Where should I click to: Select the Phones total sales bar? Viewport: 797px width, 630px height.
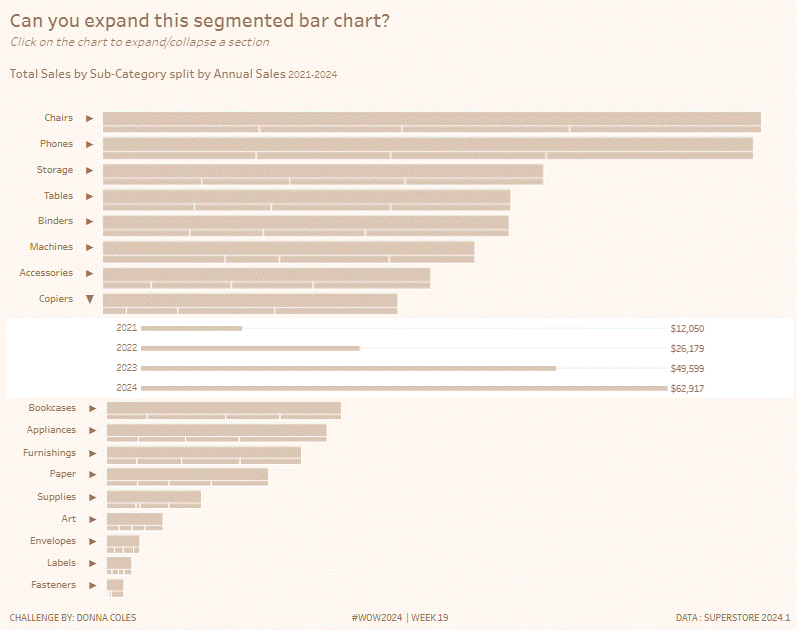[x=427, y=144]
